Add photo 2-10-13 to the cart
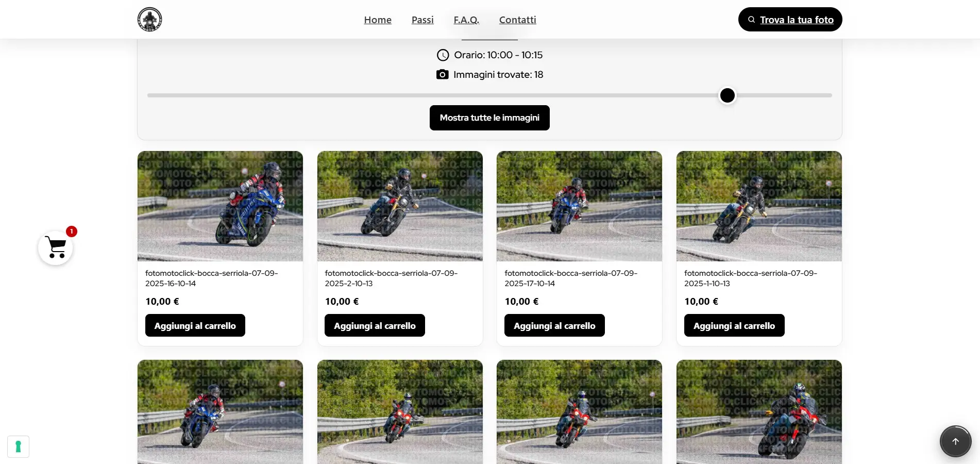 click(x=375, y=326)
